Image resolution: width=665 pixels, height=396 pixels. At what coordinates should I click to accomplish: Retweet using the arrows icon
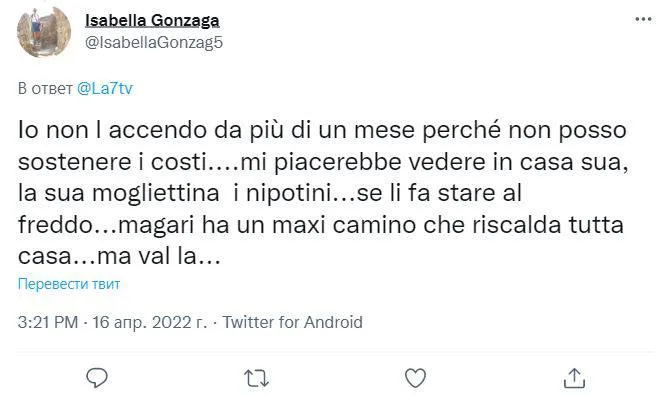256,378
